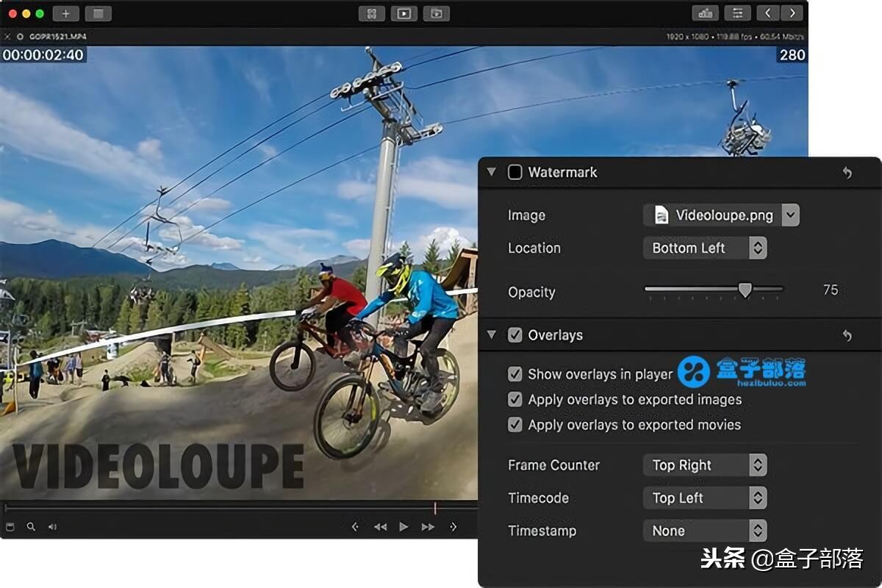Adjust the Opacity slider
882x588 pixels.
click(714, 290)
